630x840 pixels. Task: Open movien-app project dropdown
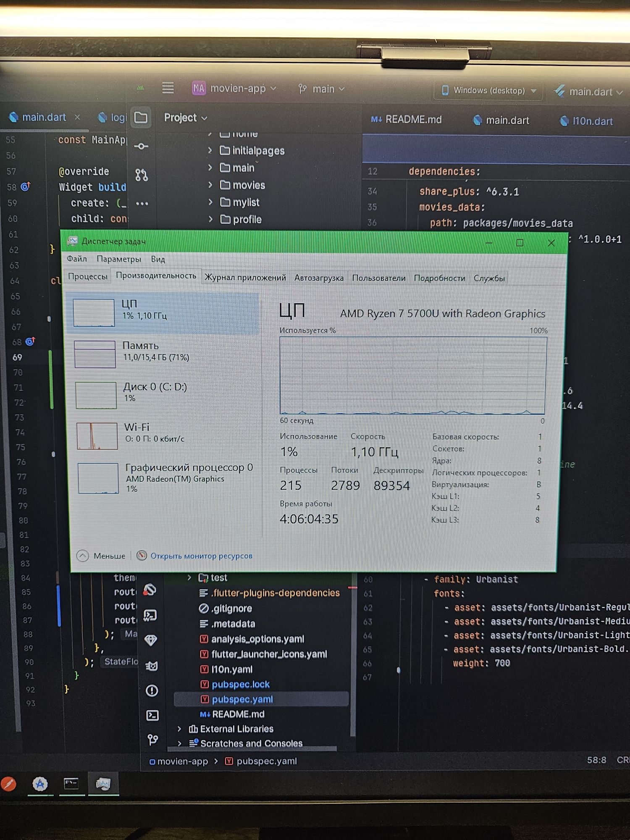tap(234, 88)
